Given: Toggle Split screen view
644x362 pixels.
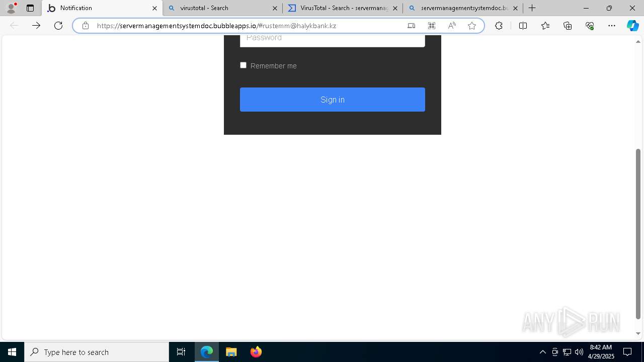Looking at the screenshot, I should click(x=523, y=26).
